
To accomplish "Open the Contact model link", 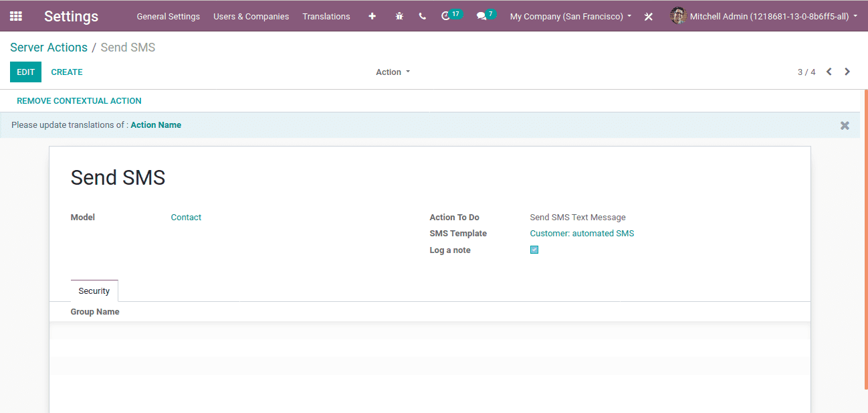I will point(186,218).
